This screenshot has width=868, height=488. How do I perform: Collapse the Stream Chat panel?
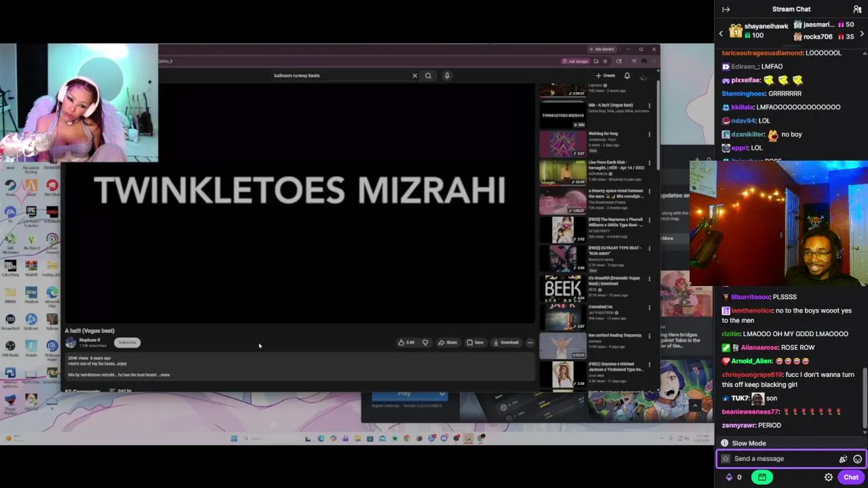[x=726, y=9]
